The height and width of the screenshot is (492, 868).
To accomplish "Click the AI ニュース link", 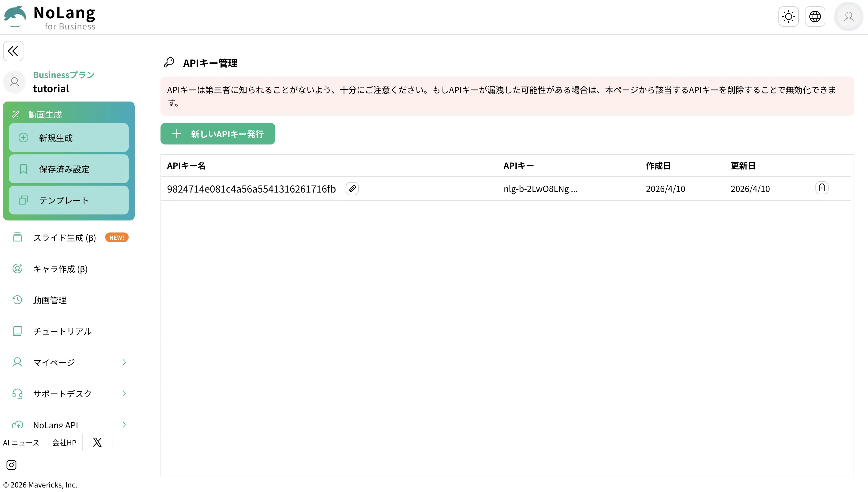I will coord(21,443).
